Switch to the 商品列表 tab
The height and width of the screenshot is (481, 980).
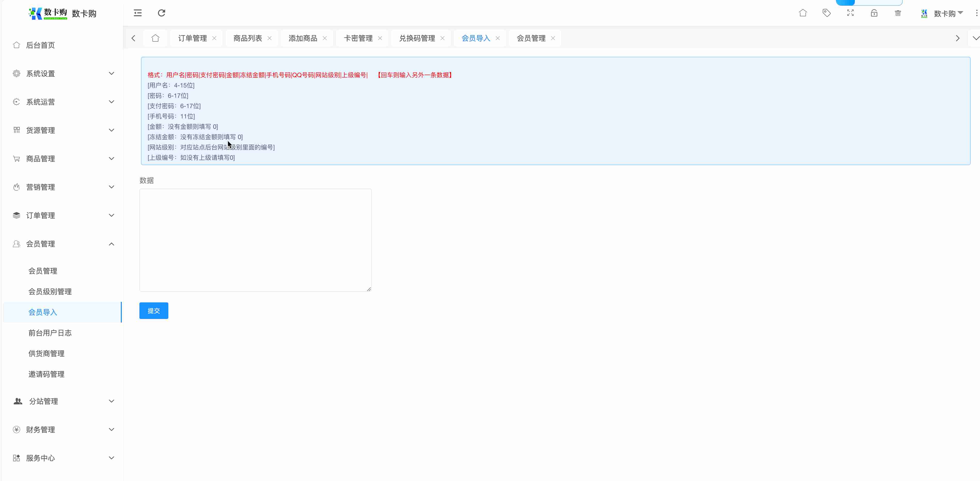tap(247, 38)
